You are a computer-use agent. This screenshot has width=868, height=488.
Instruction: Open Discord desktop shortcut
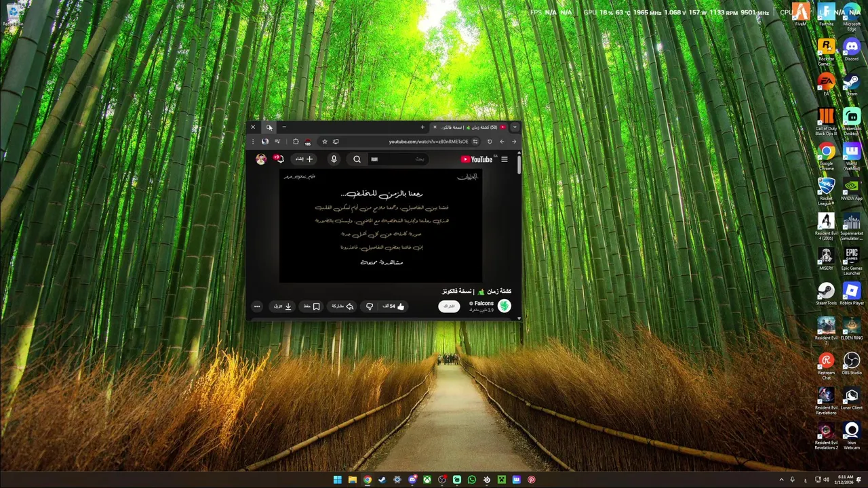pos(852,49)
